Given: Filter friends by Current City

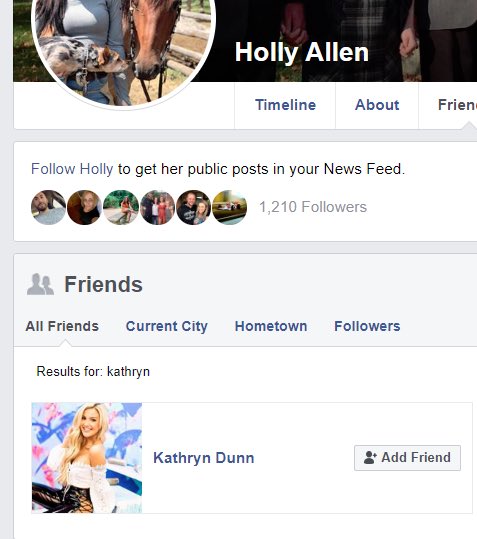Looking at the screenshot, I should (x=167, y=326).
